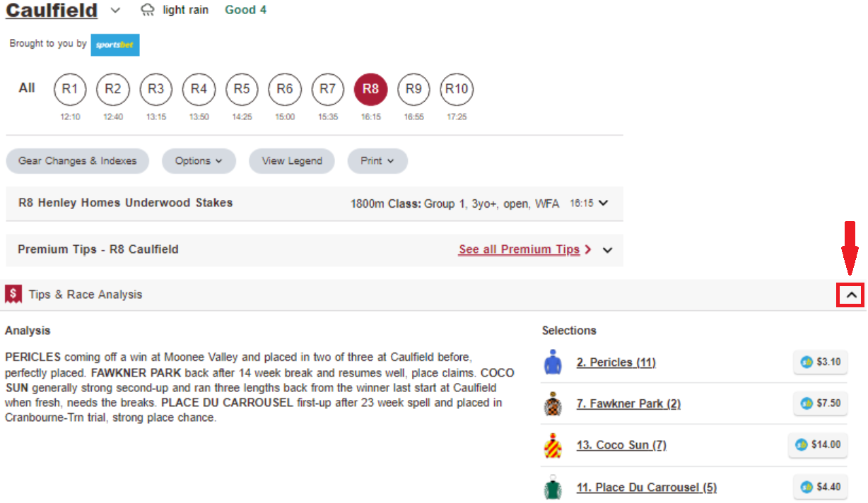Select the R10 race tab
The height and width of the screenshot is (503, 868).
[x=457, y=89]
